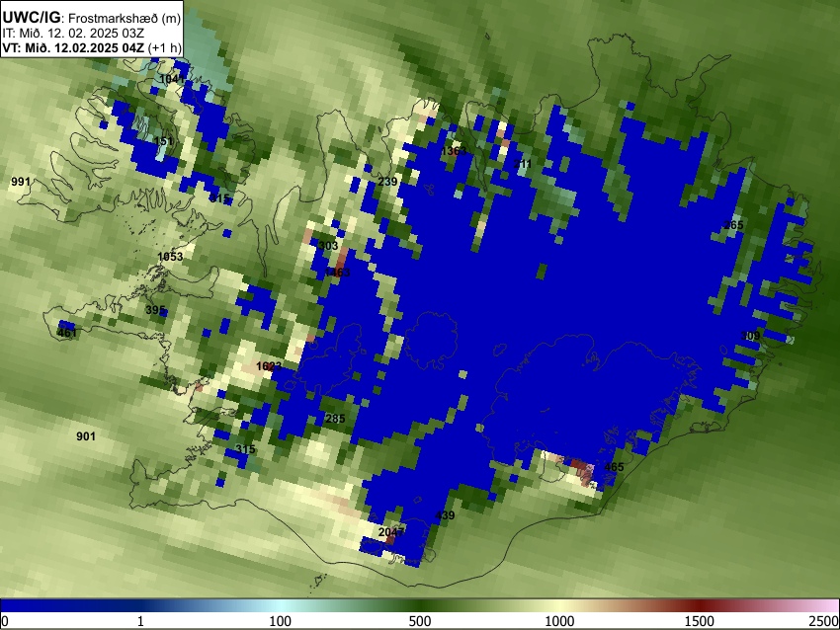Select the 901 value over the sea
The image size is (840, 630).
[x=86, y=436]
